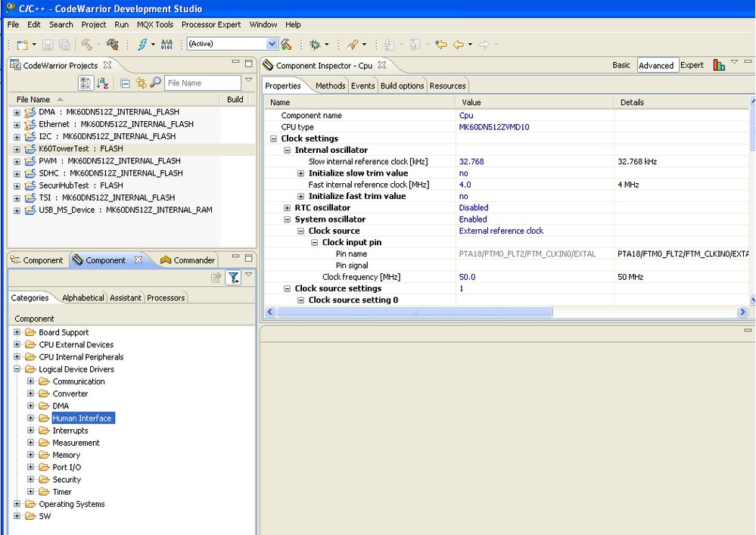The image size is (756, 535).
Task: Expand Initialize slow trim value property
Action: 301,173
